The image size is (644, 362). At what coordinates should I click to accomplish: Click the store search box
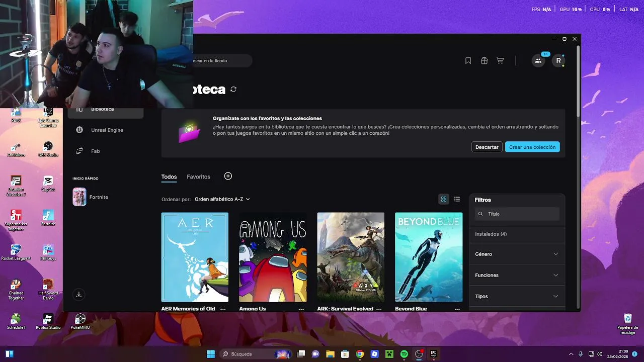(x=222, y=61)
